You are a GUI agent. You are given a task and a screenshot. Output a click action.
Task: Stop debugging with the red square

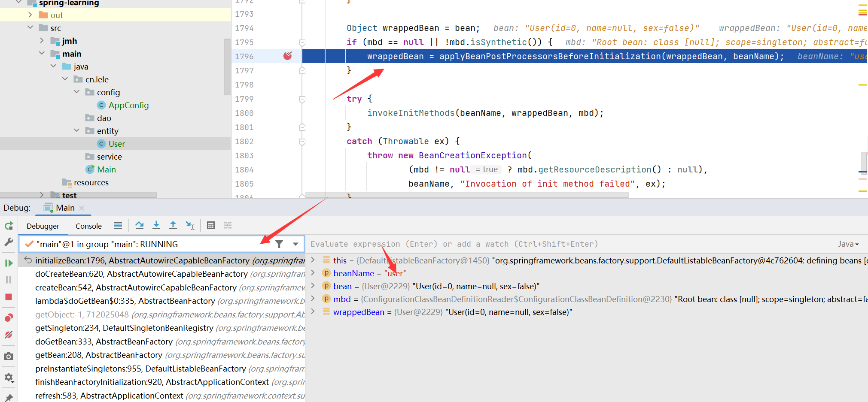[9, 297]
